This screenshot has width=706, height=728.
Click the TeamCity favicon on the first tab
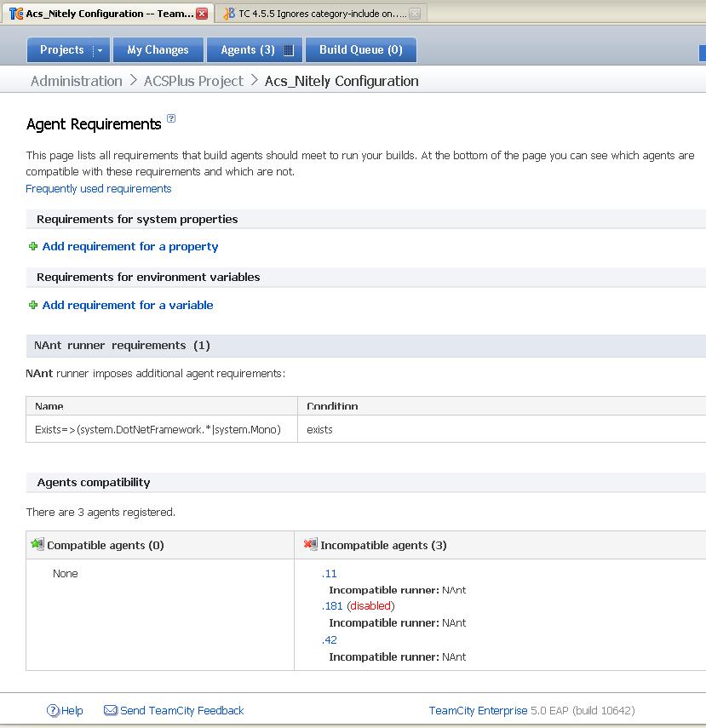pos(16,14)
